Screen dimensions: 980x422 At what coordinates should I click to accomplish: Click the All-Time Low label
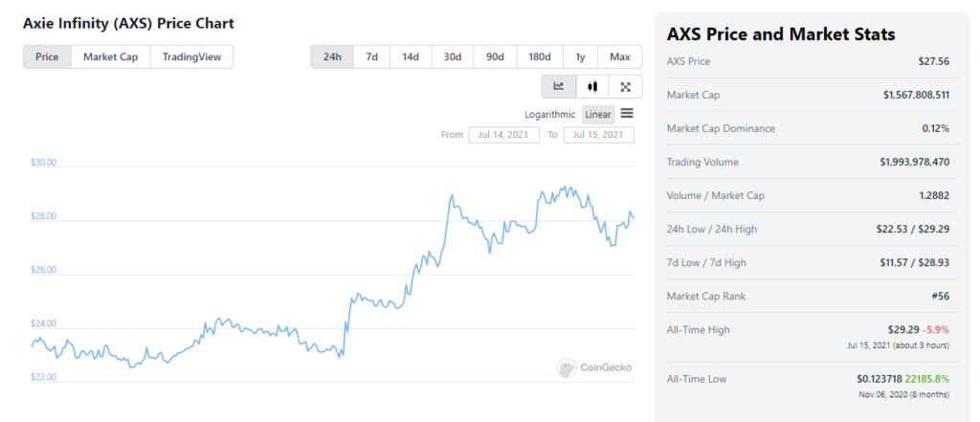(x=697, y=379)
